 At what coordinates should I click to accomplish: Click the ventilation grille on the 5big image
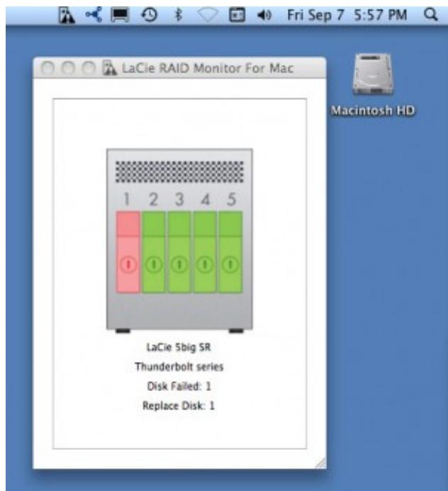point(179,171)
